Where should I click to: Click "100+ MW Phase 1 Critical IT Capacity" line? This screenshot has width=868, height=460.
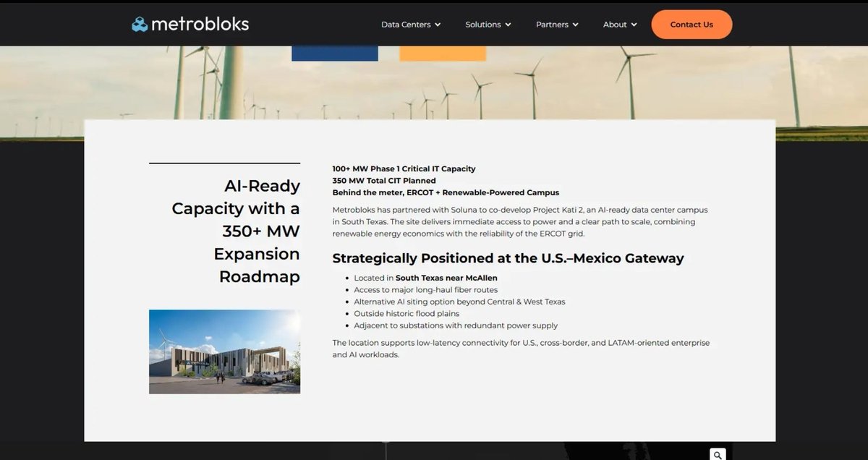[x=404, y=169]
